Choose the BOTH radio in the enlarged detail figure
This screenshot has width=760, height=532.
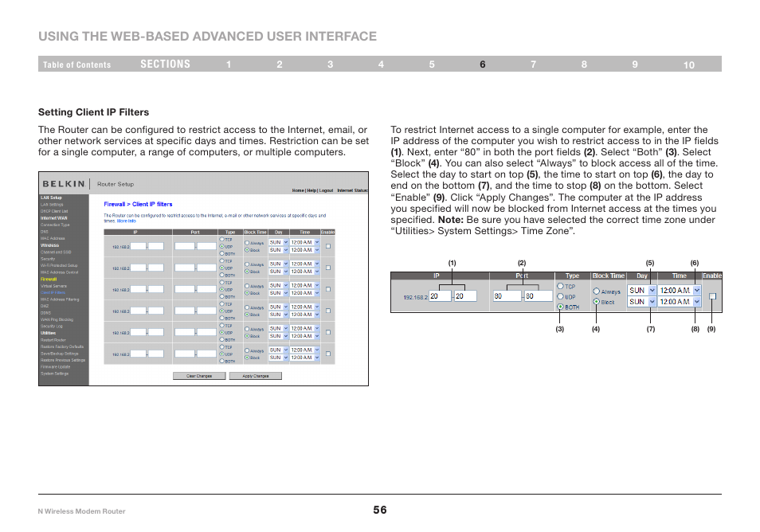tap(560, 307)
